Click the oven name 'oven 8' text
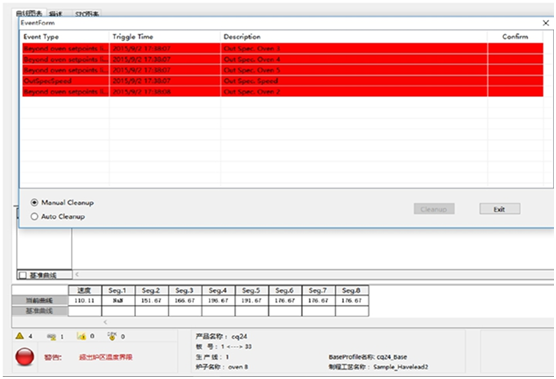Viewport: 556px width, 379px height. (x=238, y=367)
